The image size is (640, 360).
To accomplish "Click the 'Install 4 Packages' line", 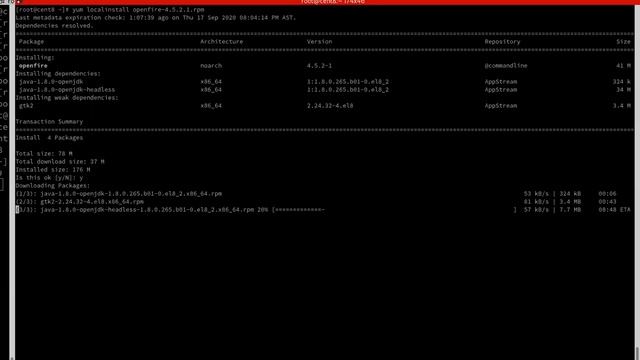I will 49,138.
